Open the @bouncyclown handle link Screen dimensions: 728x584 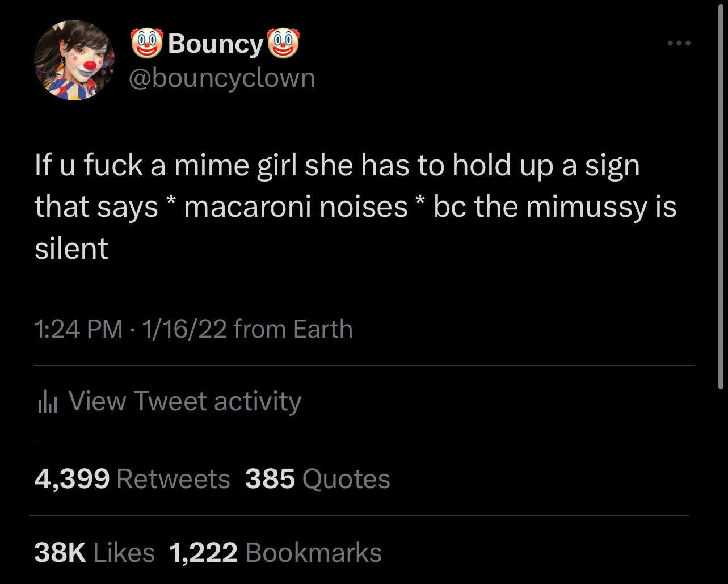coord(222,77)
